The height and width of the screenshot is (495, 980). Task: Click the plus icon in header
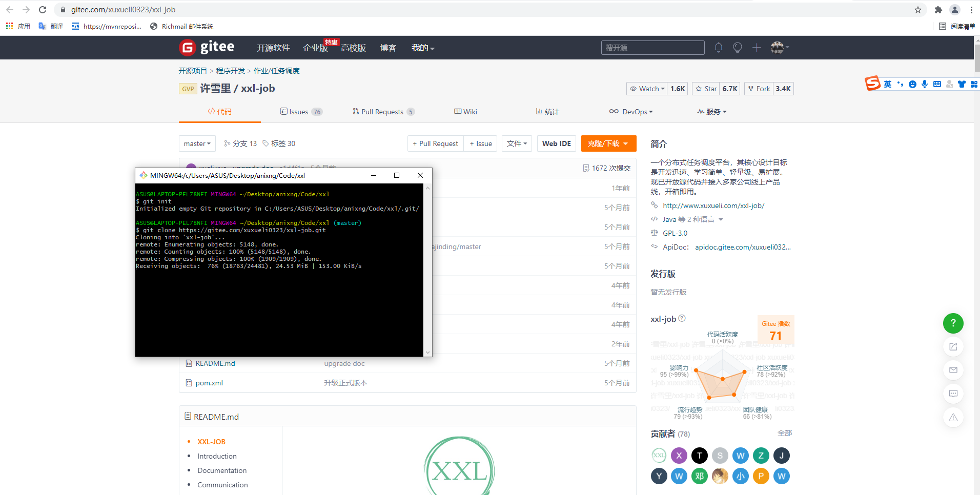[757, 48]
